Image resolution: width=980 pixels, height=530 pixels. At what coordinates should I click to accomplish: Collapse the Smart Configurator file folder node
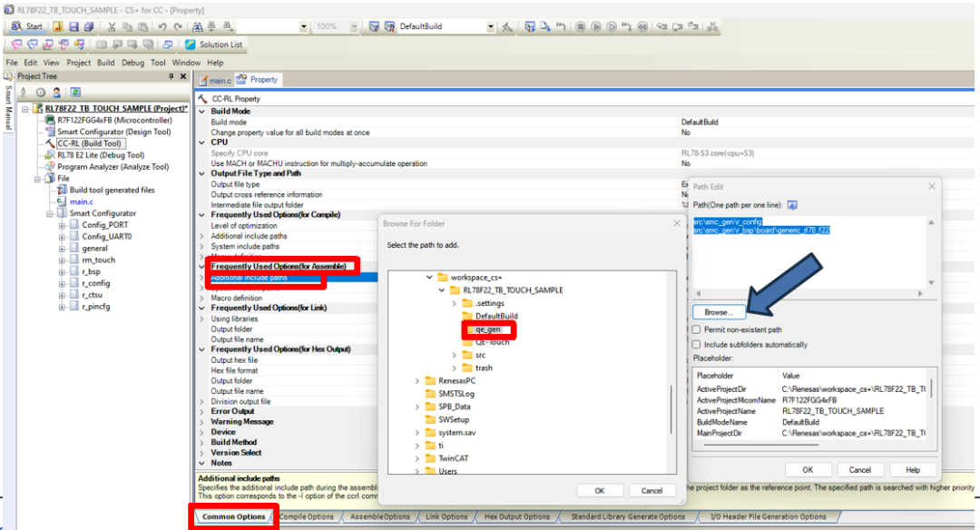pos(49,214)
